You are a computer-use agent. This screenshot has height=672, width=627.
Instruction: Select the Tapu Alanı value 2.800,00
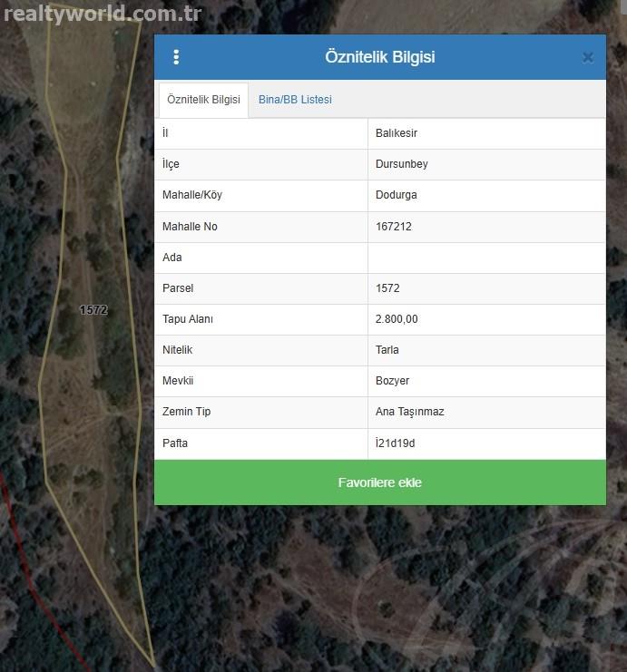click(x=397, y=319)
